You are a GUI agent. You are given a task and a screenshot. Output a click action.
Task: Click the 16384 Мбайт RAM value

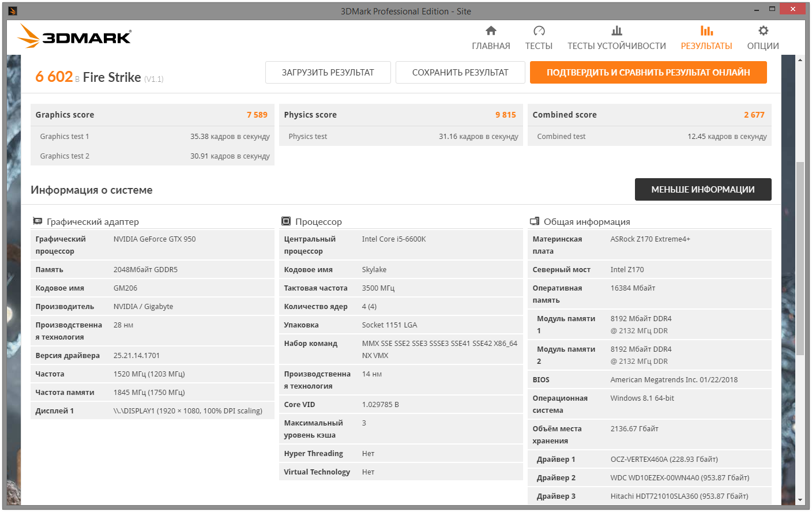tap(633, 288)
